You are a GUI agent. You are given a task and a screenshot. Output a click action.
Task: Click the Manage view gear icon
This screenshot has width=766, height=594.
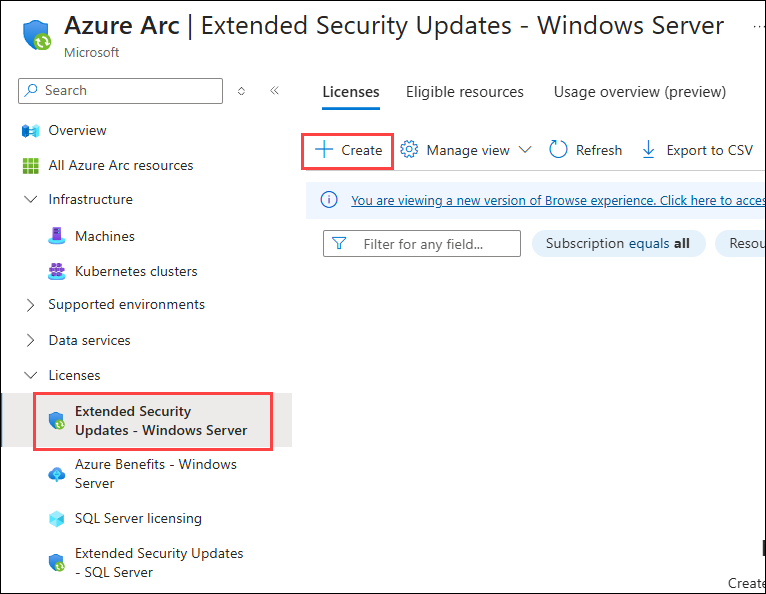(409, 149)
